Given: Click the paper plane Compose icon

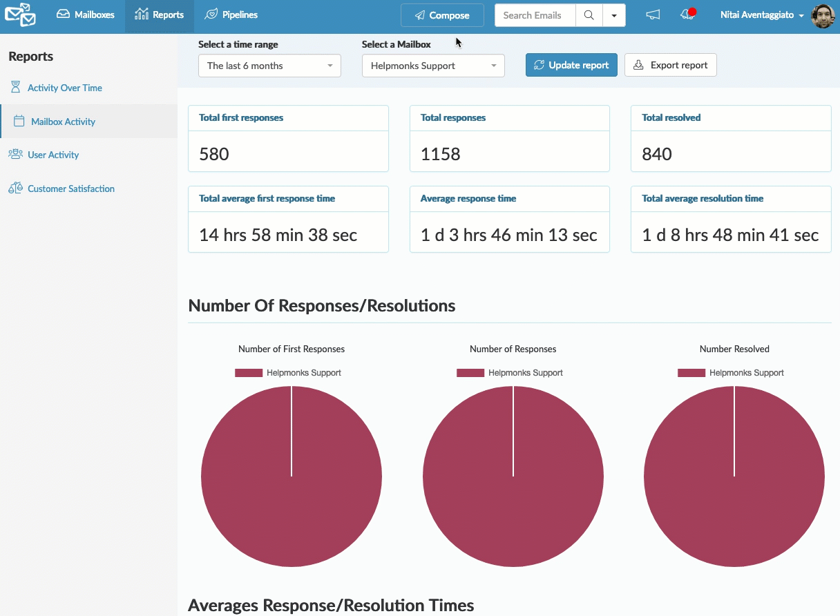Looking at the screenshot, I should 419,15.
